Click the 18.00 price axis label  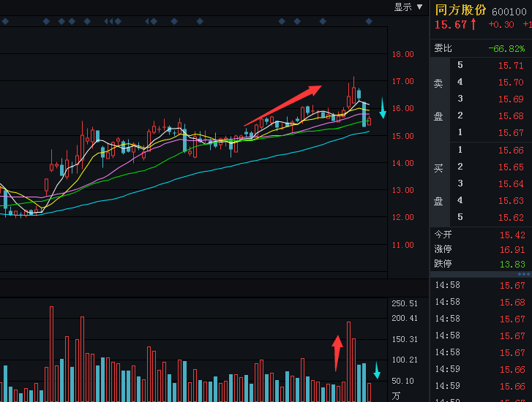click(x=402, y=54)
